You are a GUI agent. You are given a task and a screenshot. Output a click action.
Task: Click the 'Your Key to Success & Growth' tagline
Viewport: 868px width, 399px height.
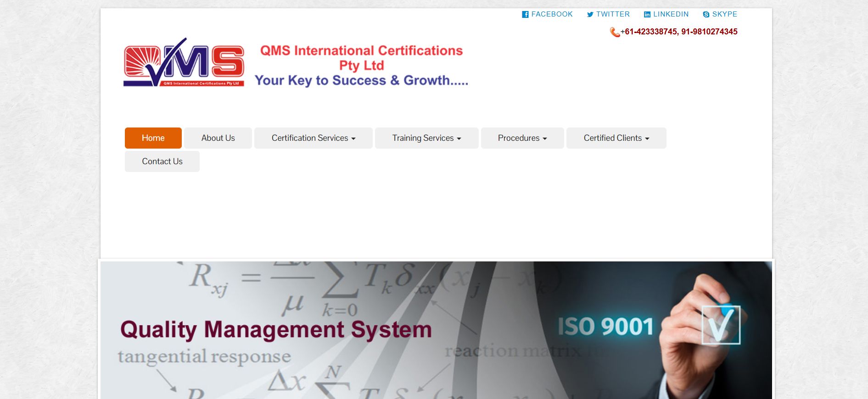(362, 80)
